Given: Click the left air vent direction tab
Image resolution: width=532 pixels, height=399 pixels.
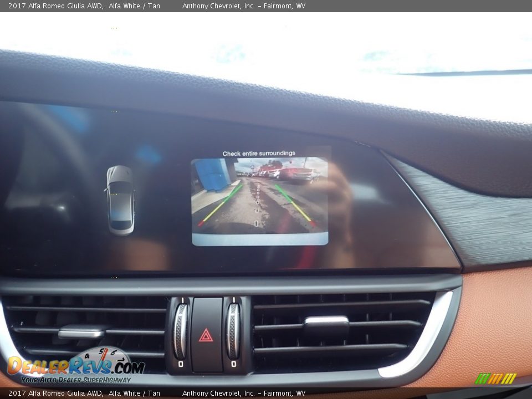Looking at the screenshot, I should [81, 332].
